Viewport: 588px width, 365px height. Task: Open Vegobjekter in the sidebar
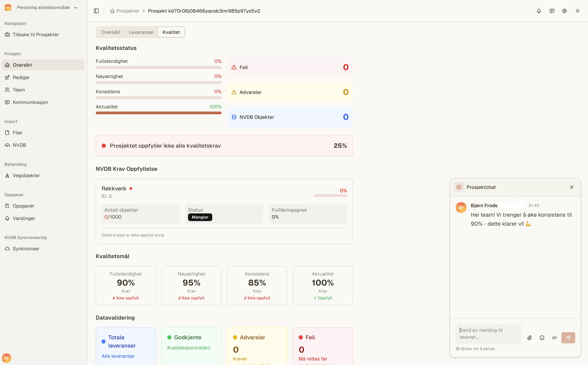(x=26, y=175)
